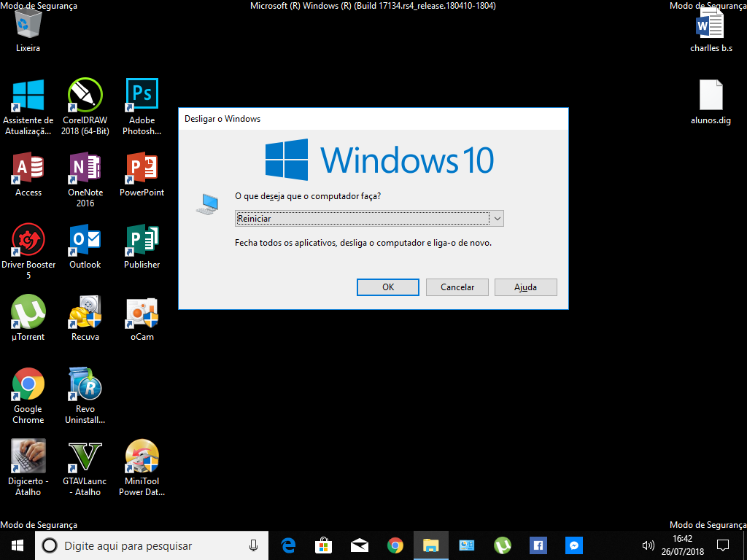Open the µTorrent taskbar icon
The width and height of the screenshot is (747, 560).
point(502,545)
